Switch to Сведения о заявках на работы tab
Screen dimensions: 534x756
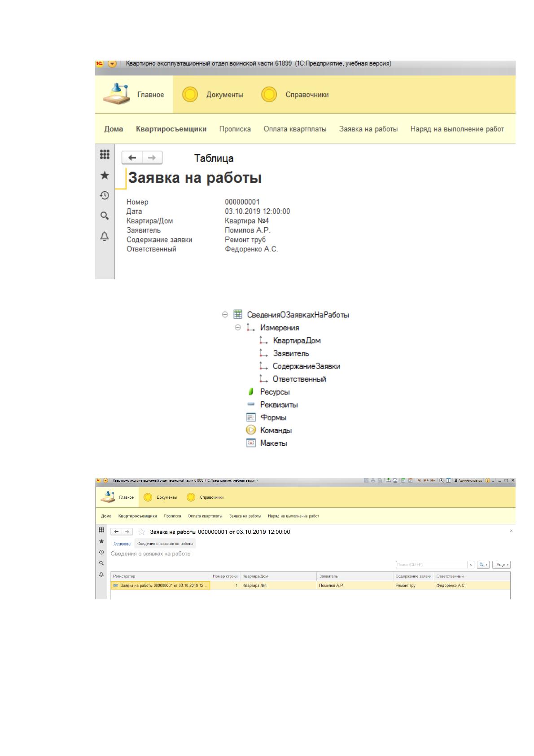click(x=165, y=544)
